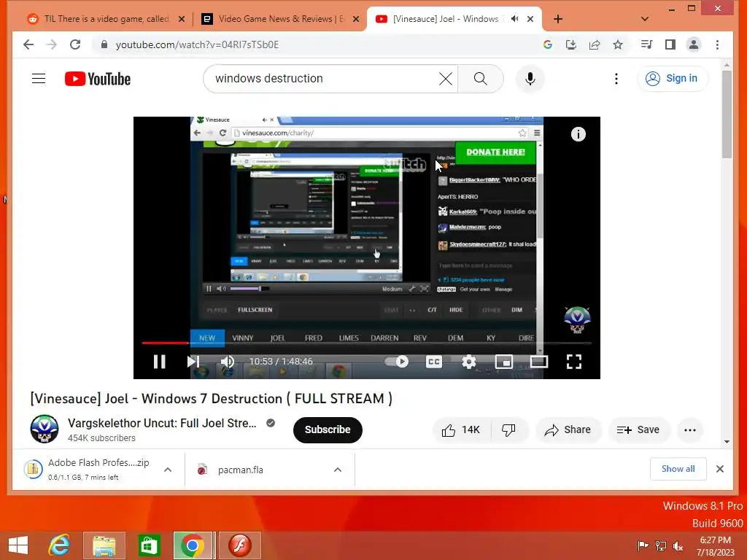Close the downloads bar
The width and height of the screenshot is (747, 560).
tap(720, 469)
